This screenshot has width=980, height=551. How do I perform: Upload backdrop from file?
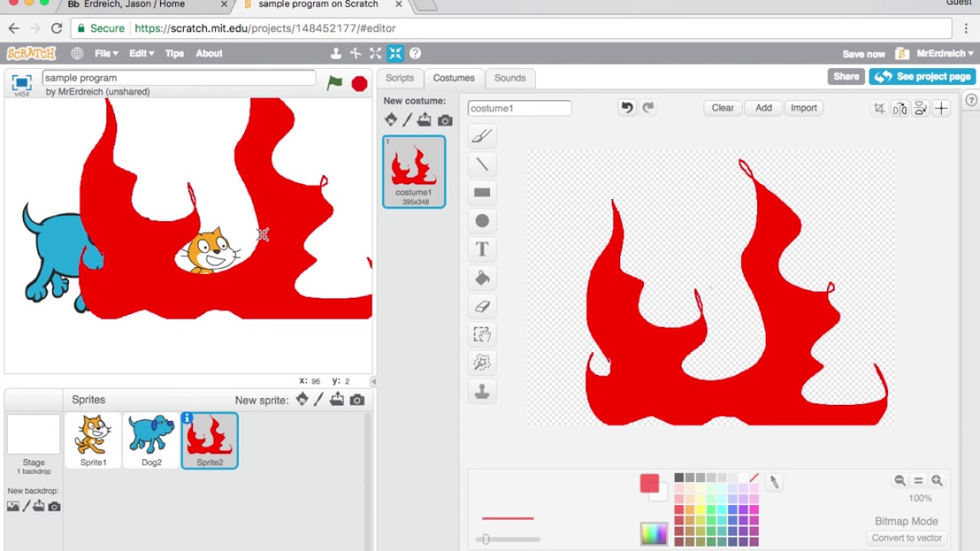[39, 506]
